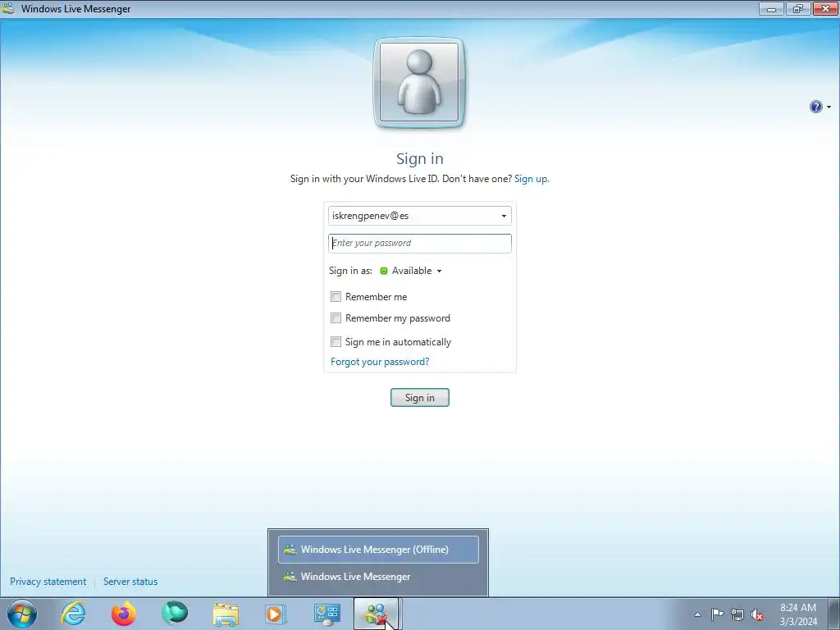Image resolution: width=840 pixels, height=630 pixels.
Task: Open the Forgot your password link
Action: click(x=380, y=362)
